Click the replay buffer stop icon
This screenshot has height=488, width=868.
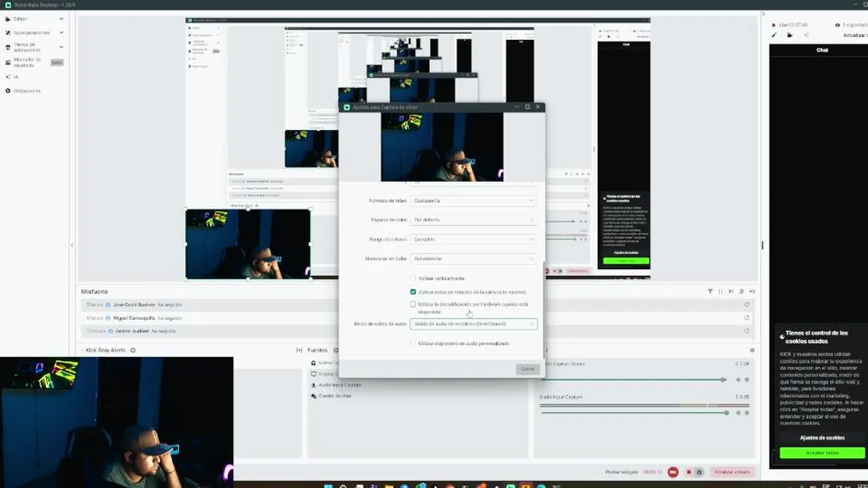[689, 472]
